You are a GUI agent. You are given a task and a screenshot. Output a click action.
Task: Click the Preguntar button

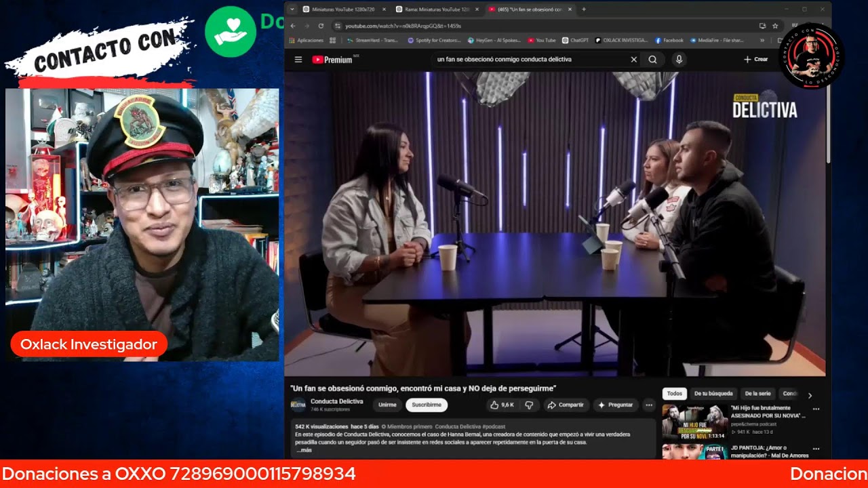615,405
